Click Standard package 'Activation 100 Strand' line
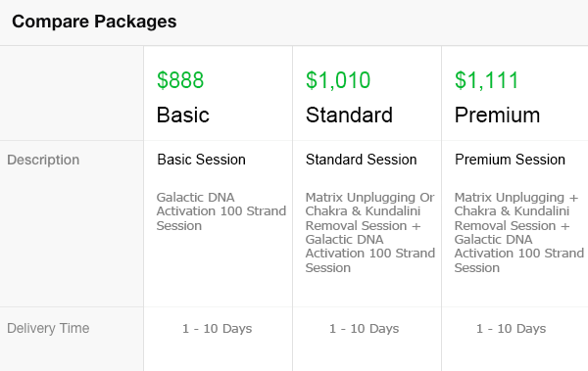The image size is (588, 371). click(370, 254)
